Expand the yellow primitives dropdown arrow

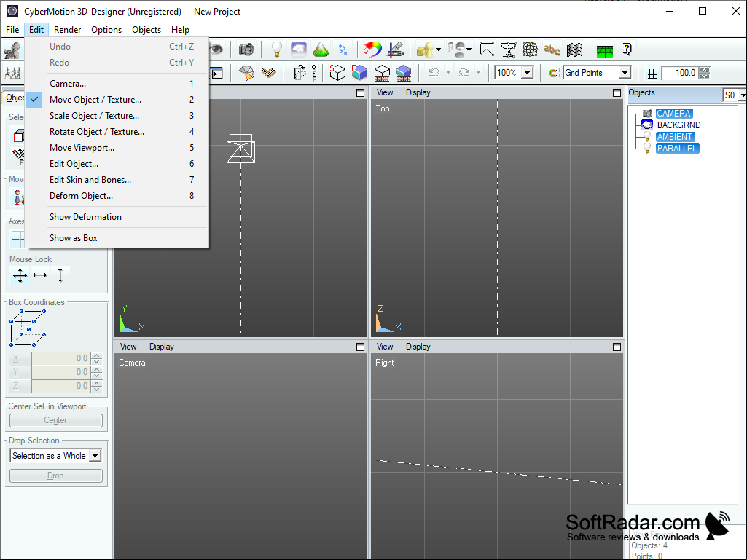coord(438,50)
